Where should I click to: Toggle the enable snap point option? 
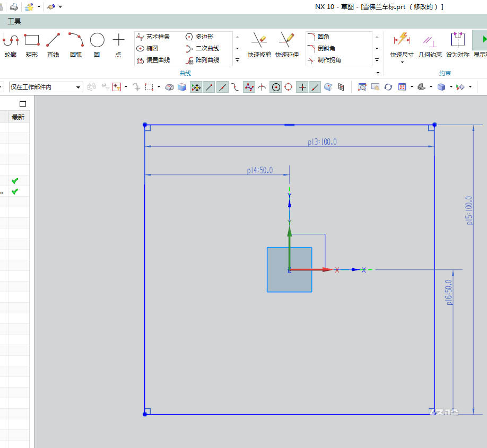pyautogui.click(x=196, y=87)
